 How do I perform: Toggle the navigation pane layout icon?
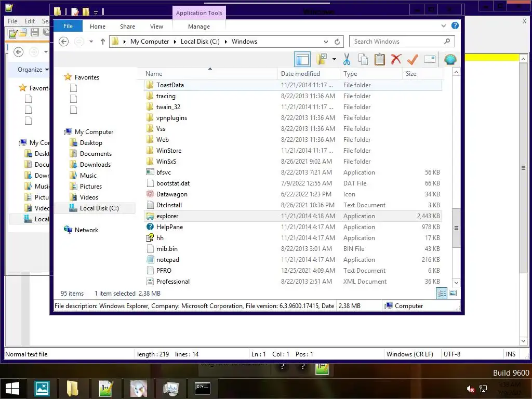point(302,59)
